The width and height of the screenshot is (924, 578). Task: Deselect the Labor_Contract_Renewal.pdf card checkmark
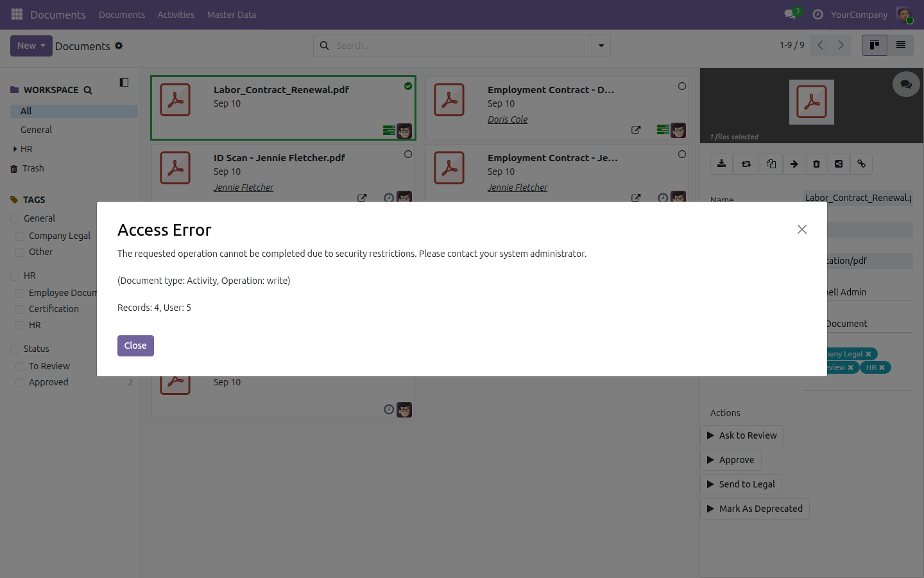[408, 86]
